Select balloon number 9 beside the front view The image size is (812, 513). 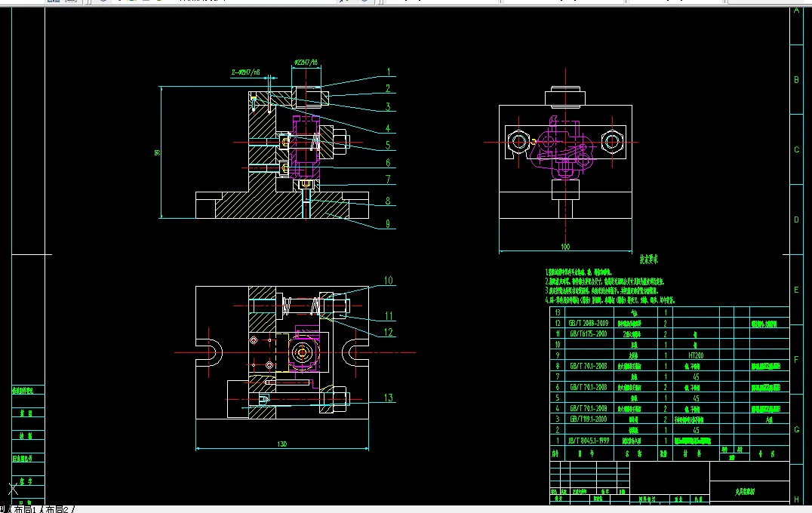coord(387,223)
